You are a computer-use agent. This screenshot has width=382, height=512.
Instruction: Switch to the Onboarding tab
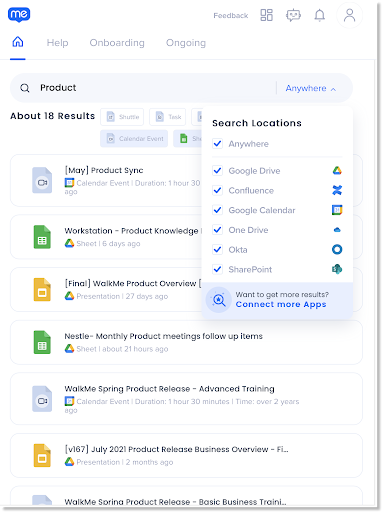tap(117, 43)
